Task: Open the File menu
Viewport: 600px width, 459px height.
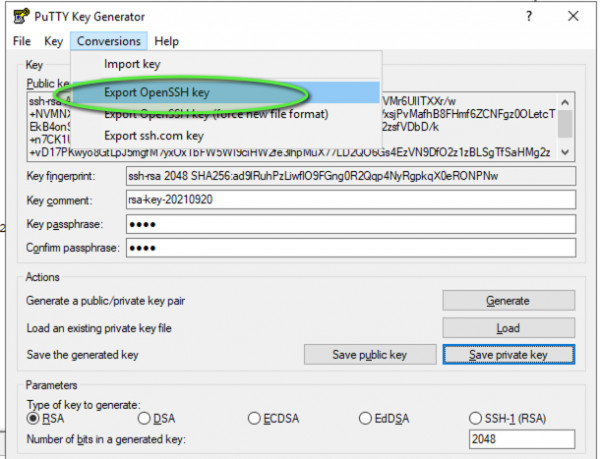Action: pos(22,41)
